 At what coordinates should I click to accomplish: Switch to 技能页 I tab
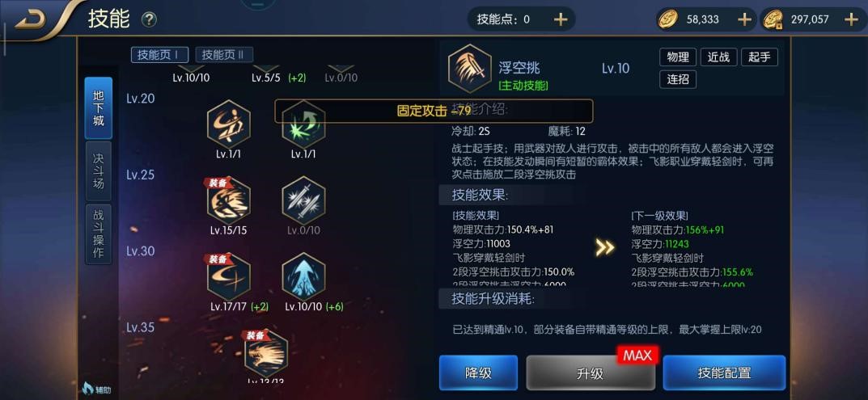159,55
